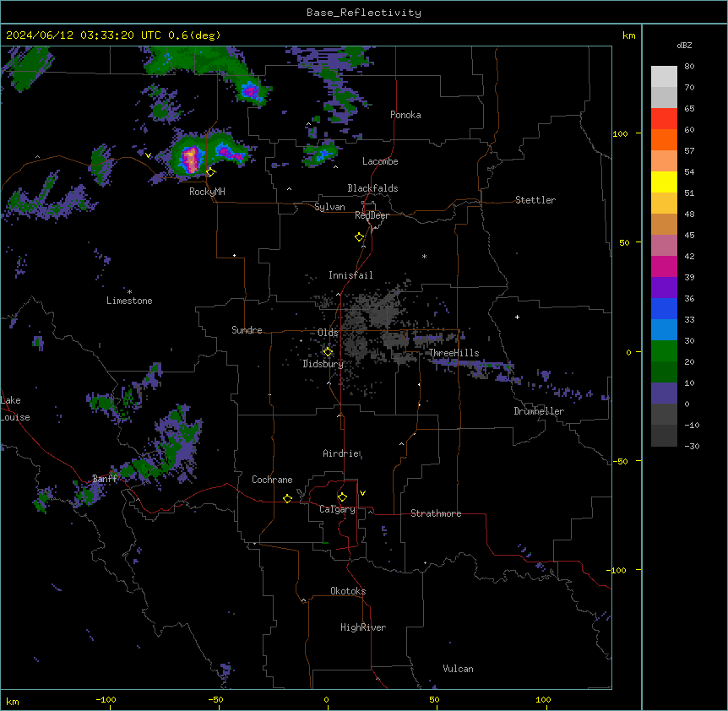Click the -30 value in the dBZ legend
This screenshot has height=711, width=728.
(692, 447)
